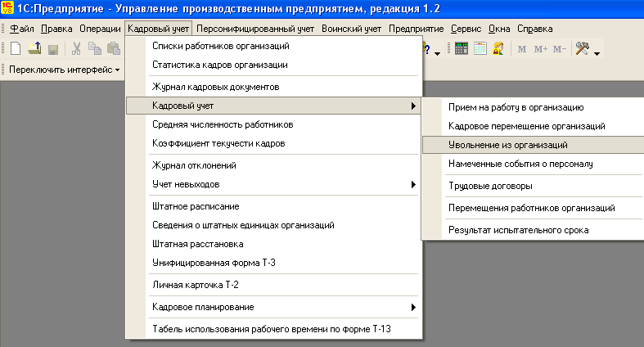Screen dimensions: 644x347
Task: Select Результат испытательного срока
Action: click(x=533, y=230)
